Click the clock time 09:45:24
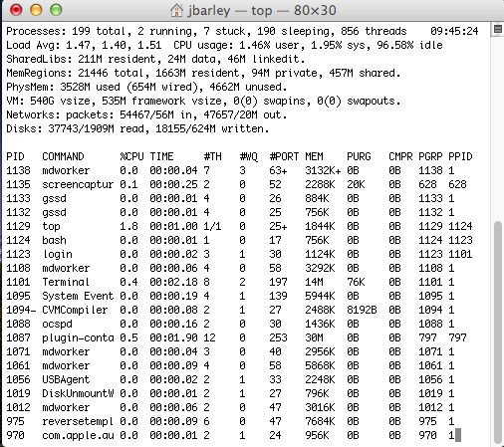The width and height of the screenshot is (504, 447). point(454,31)
